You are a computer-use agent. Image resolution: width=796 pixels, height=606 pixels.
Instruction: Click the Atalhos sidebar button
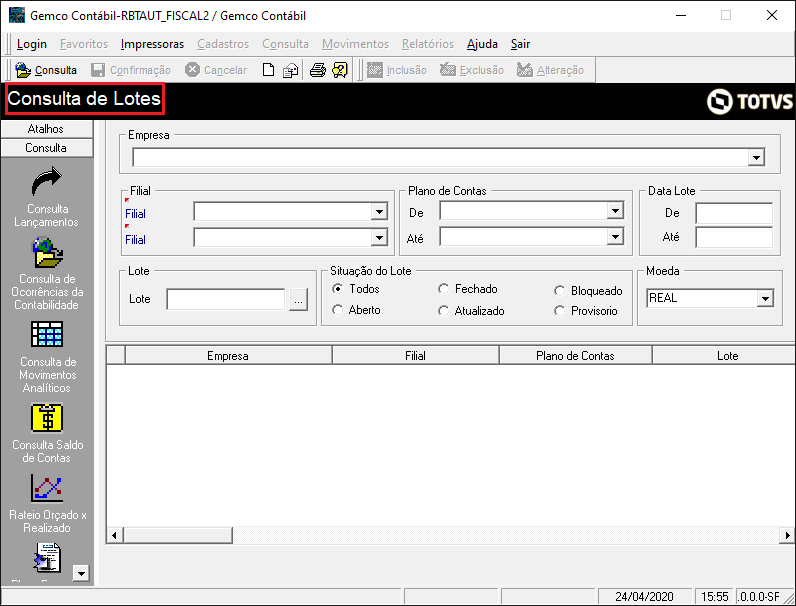click(x=47, y=129)
